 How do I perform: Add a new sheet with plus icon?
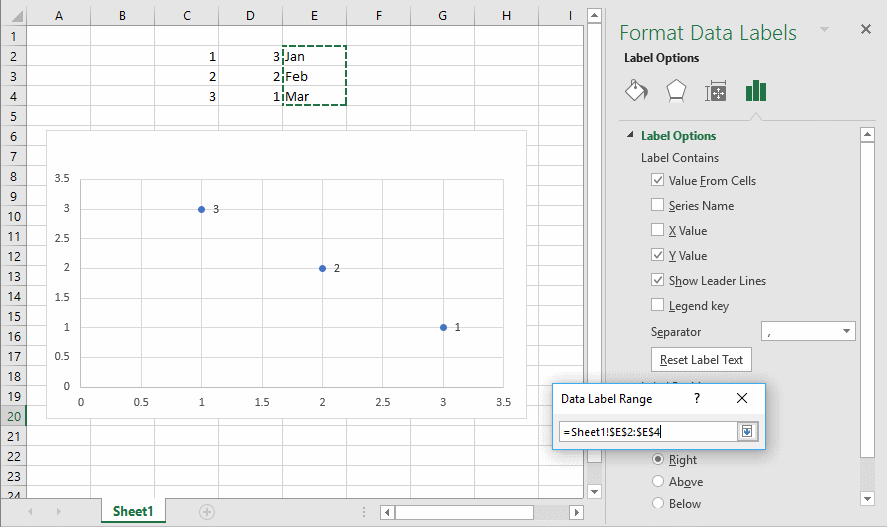pos(206,512)
